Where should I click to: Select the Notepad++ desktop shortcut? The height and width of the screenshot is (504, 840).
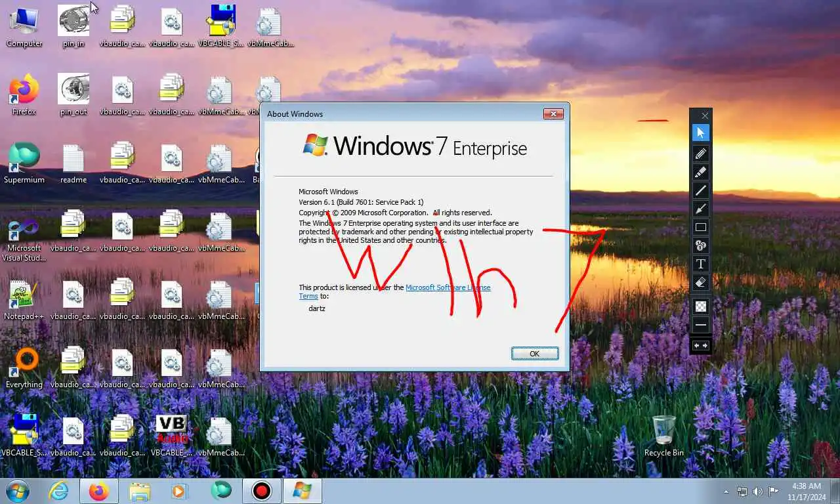tap(24, 300)
